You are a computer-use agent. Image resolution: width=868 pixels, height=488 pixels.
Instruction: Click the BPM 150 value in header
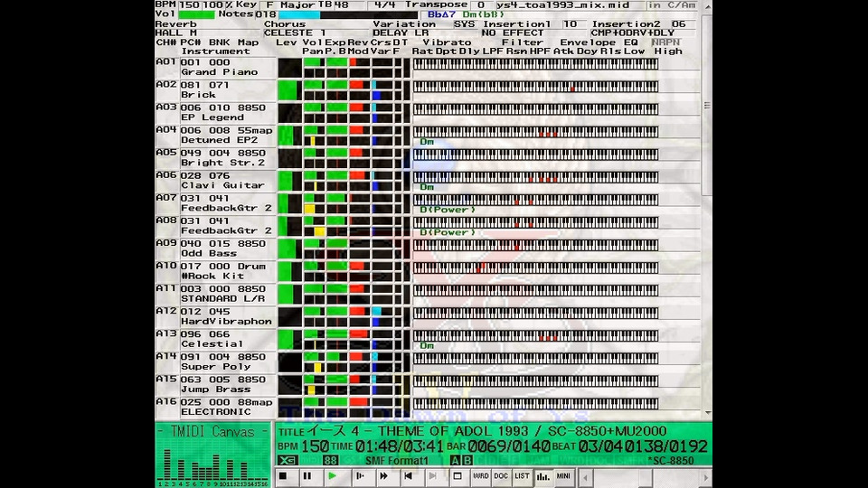coord(189,5)
